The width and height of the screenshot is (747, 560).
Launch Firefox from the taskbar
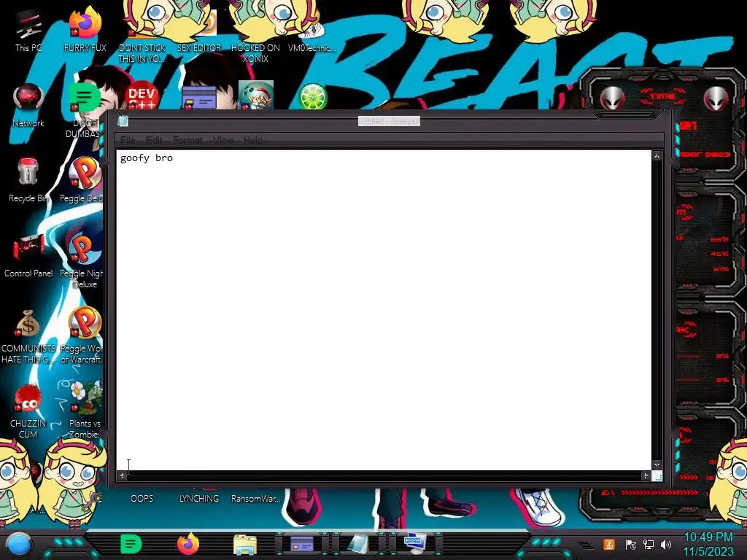tap(187, 544)
